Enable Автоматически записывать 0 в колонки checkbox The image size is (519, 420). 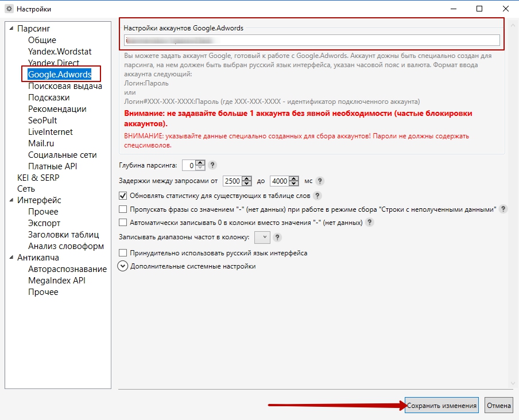[123, 223]
